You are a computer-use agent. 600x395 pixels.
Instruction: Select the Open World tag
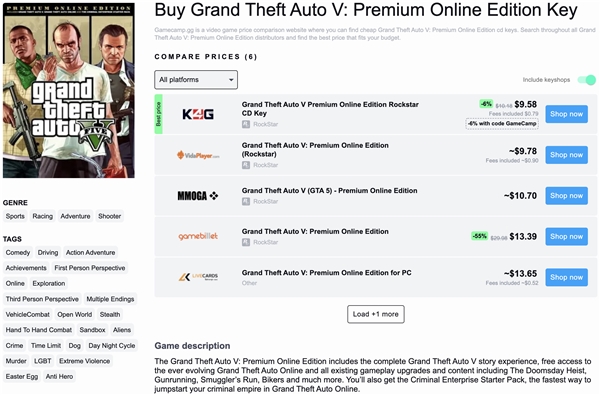click(75, 315)
